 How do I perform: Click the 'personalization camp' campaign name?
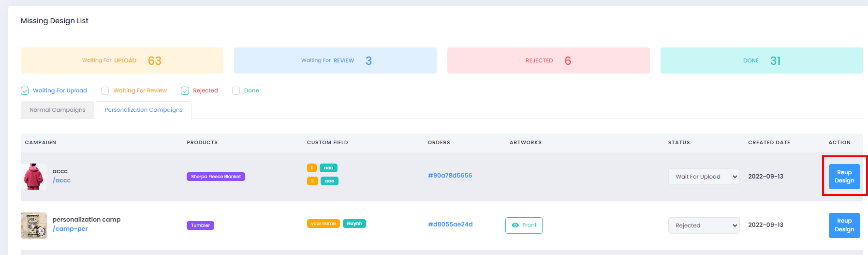87,220
